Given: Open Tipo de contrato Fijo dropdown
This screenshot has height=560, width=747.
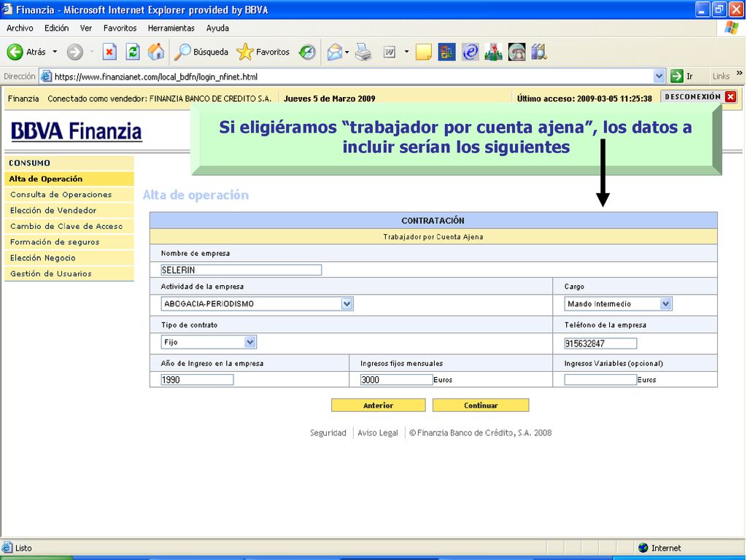Looking at the screenshot, I should click(x=250, y=342).
